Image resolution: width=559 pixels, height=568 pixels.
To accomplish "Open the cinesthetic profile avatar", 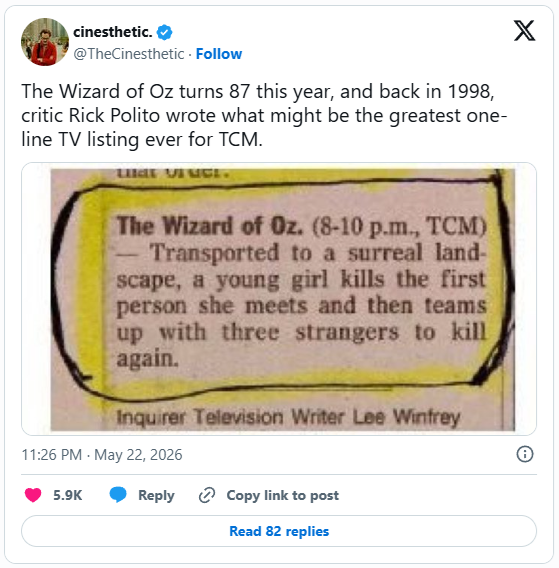I will click(x=45, y=42).
